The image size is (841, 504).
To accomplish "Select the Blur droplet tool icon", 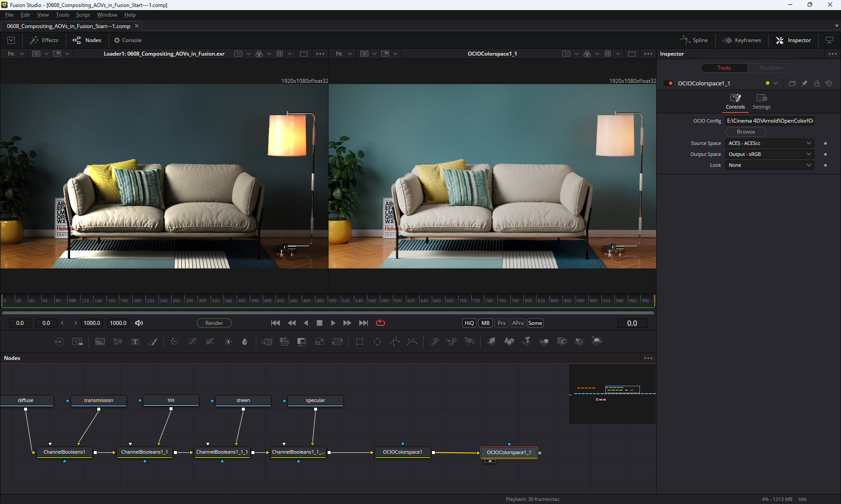I will click(245, 342).
